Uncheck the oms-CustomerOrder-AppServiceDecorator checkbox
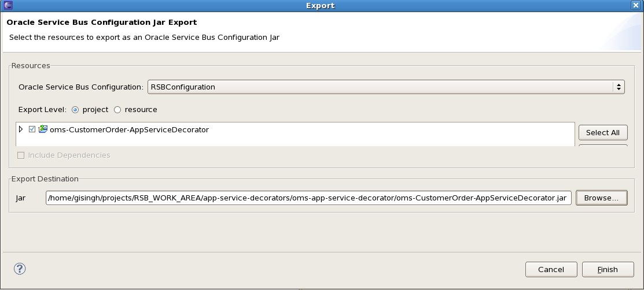This screenshot has height=290, width=644. click(x=32, y=129)
